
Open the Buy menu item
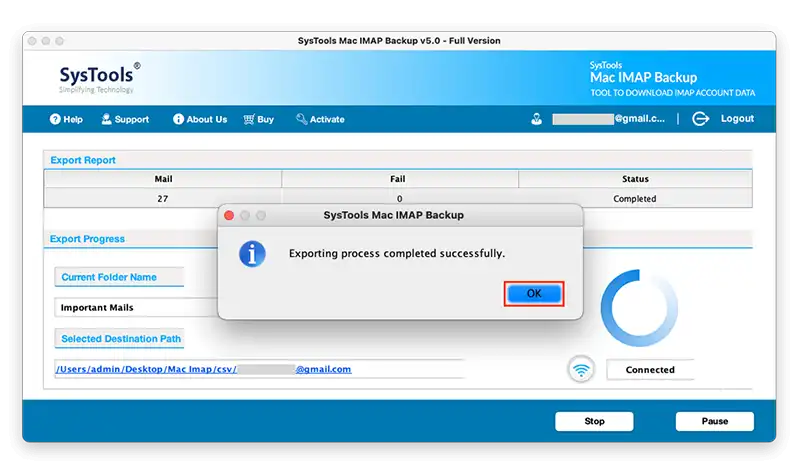point(259,119)
